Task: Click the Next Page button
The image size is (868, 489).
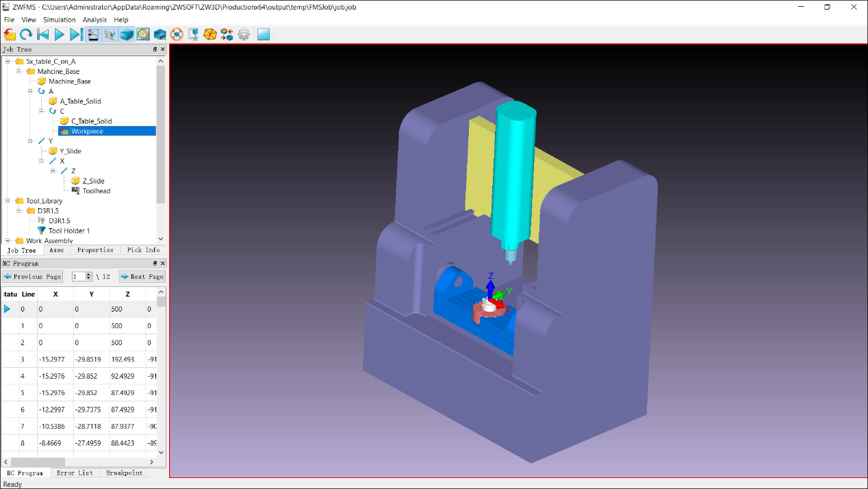Action: pos(142,276)
